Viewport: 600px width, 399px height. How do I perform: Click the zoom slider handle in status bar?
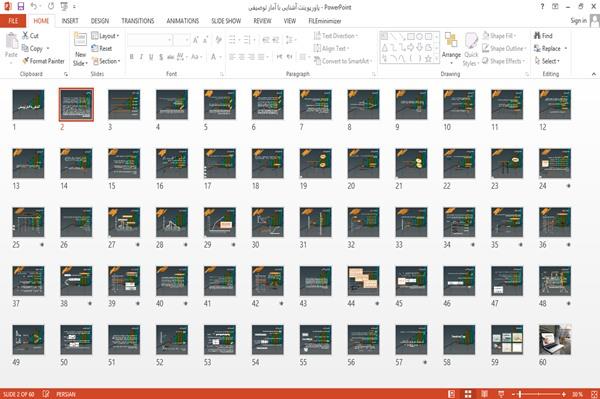coord(520,394)
